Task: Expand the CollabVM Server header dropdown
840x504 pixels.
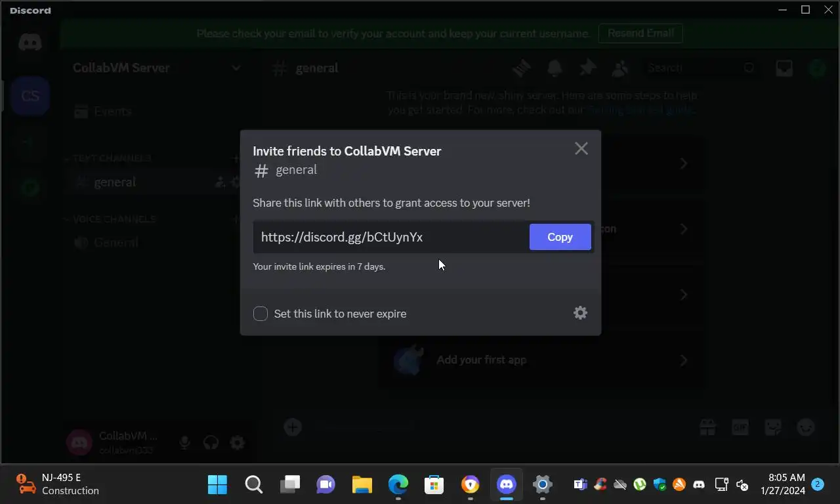Action: (x=157, y=68)
